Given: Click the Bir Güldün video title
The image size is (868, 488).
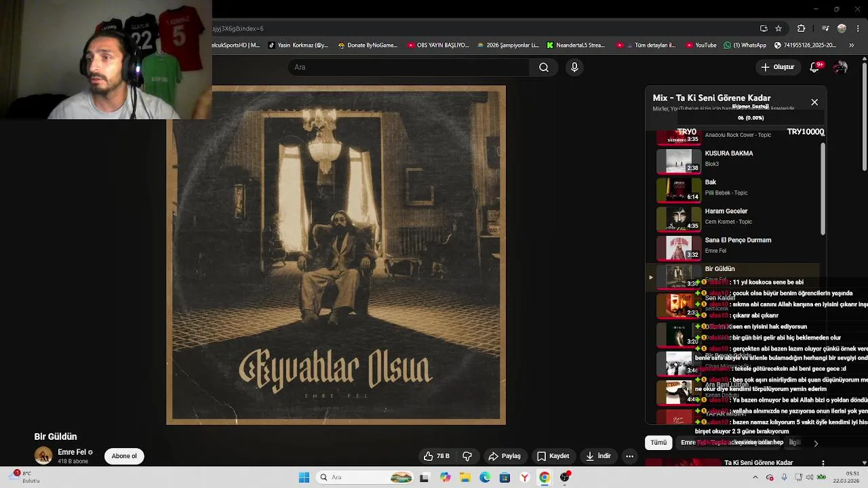Looking at the screenshot, I should coord(56,436).
